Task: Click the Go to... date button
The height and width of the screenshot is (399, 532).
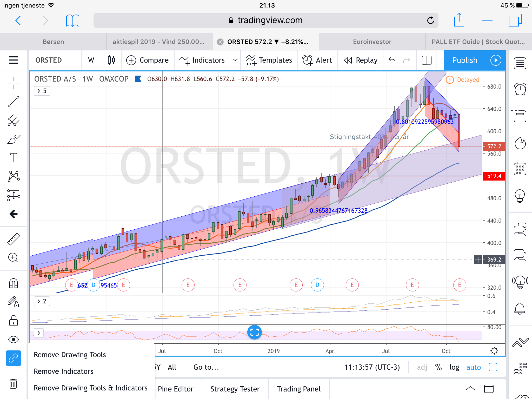Action: (x=206, y=367)
